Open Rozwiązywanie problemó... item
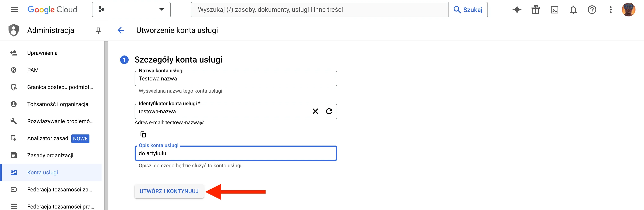Viewport: 644px width, 210px height. (x=51, y=121)
